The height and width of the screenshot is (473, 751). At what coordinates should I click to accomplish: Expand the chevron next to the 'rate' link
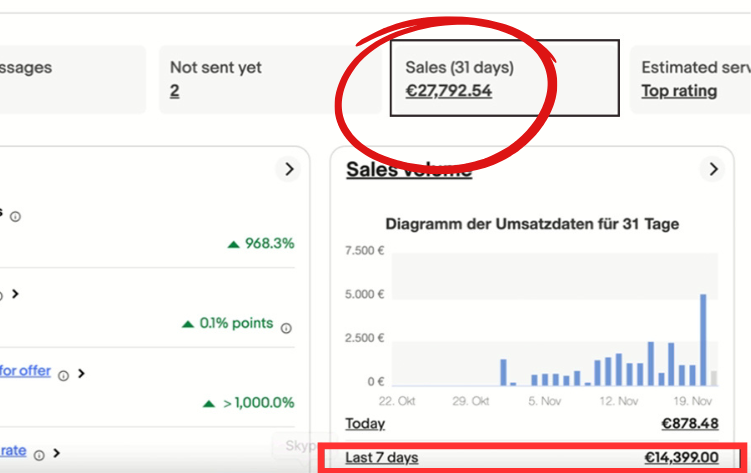tap(57, 453)
